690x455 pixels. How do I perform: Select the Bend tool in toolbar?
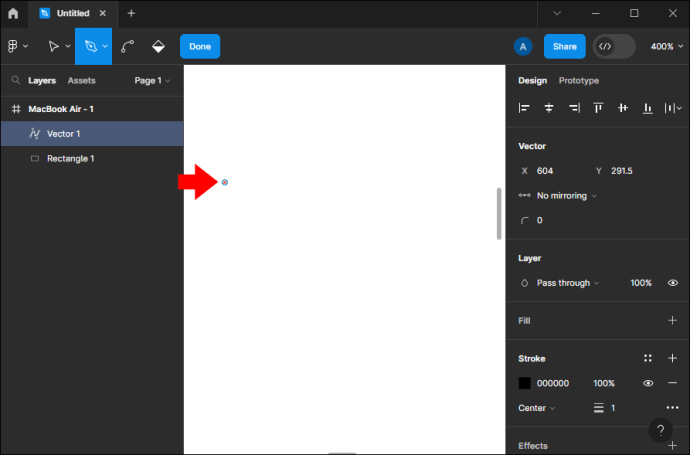pyautogui.click(x=128, y=46)
